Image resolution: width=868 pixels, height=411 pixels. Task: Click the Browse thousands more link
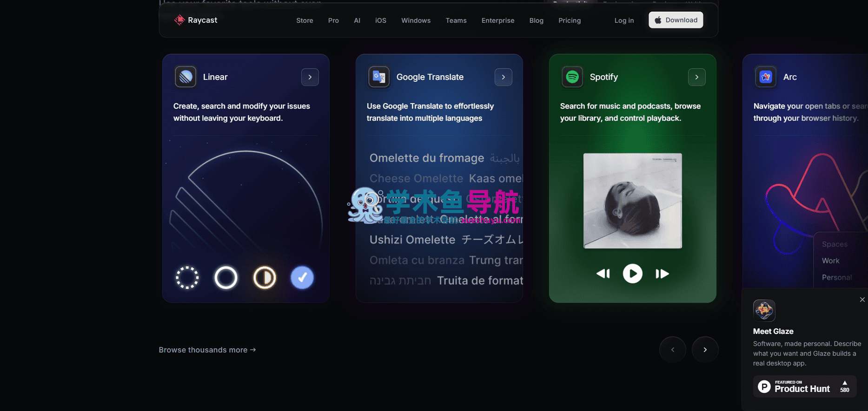tap(207, 350)
